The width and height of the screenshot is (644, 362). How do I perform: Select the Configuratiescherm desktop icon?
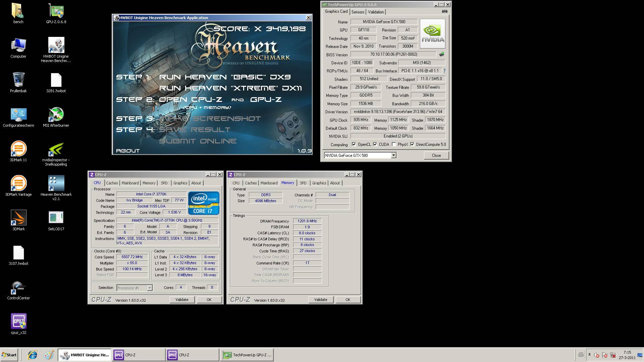(x=18, y=117)
